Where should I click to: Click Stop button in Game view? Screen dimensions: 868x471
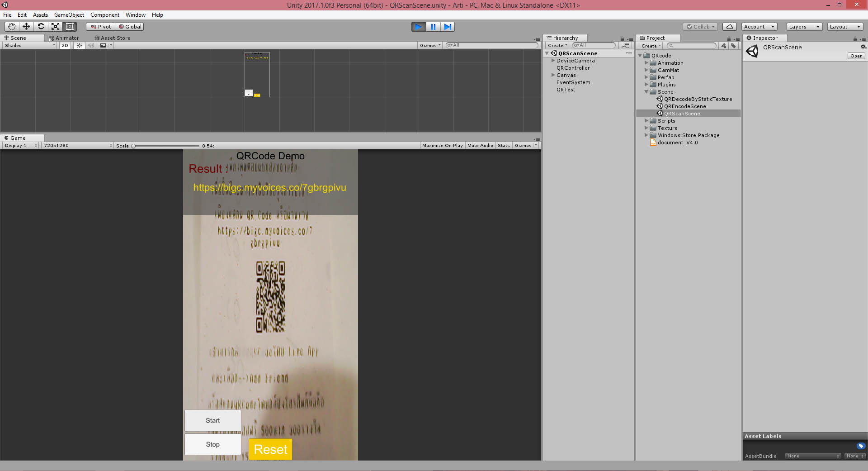212,444
